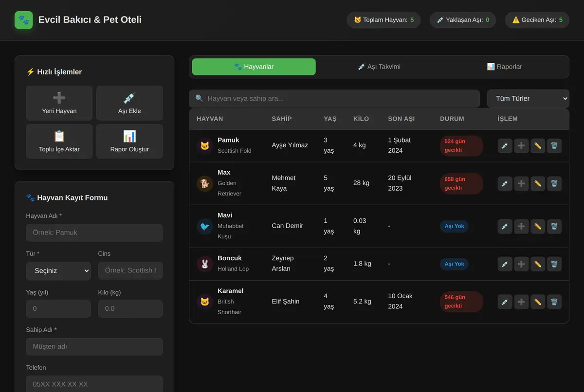Click the plus icon in Pamuk's row
Screen dimensions: 584x392
[521, 145]
